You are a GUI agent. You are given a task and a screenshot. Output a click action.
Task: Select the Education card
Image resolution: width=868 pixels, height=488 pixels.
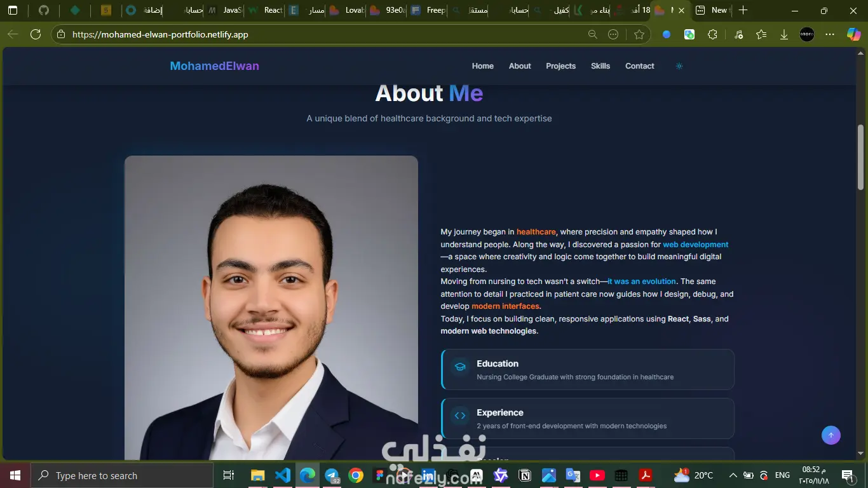tap(588, 369)
